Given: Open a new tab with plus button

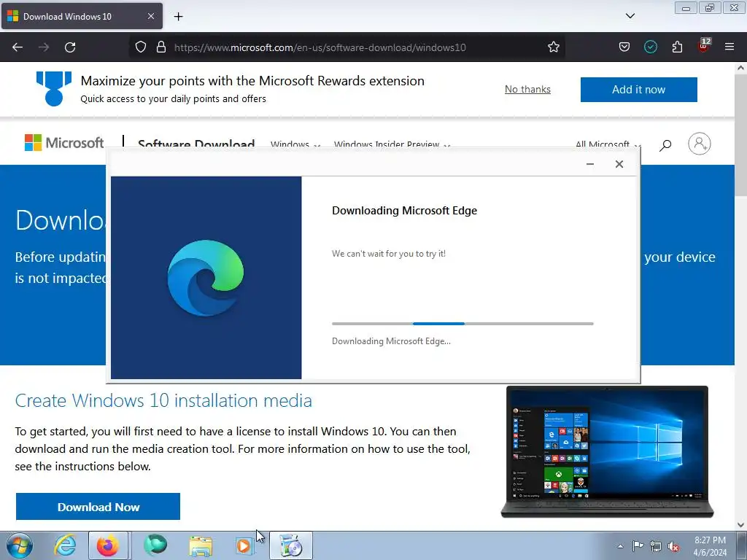Looking at the screenshot, I should point(178,17).
